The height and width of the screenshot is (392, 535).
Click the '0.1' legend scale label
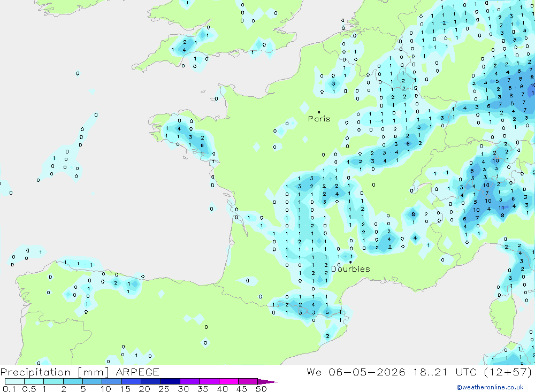coord(9,389)
